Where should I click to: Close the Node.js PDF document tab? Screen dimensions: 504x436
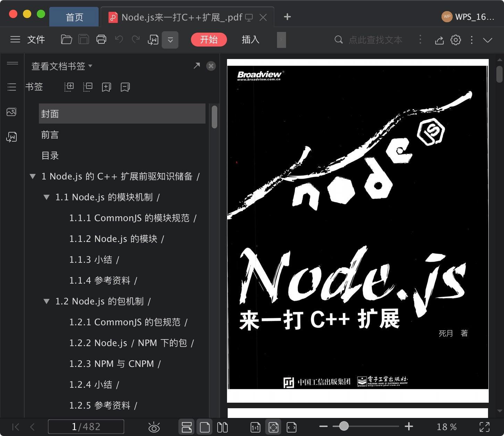coord(263,17)
